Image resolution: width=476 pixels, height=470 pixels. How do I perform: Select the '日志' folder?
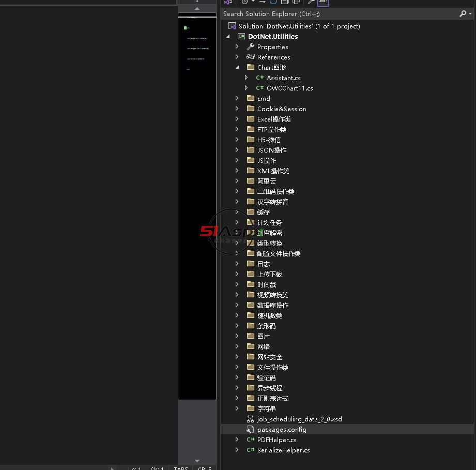(264, 264)
